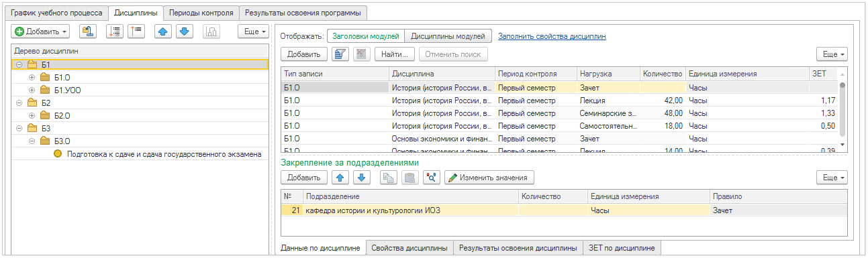Collapse the Б2 tree node

click(19, 103)
